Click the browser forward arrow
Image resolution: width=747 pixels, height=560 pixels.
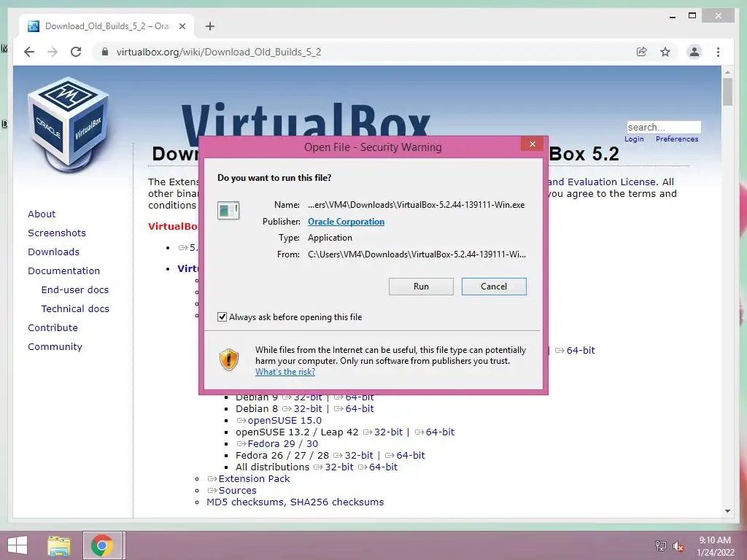point(53,52)
